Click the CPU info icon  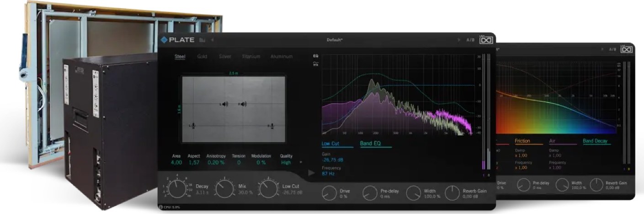[x=160, y=207]
